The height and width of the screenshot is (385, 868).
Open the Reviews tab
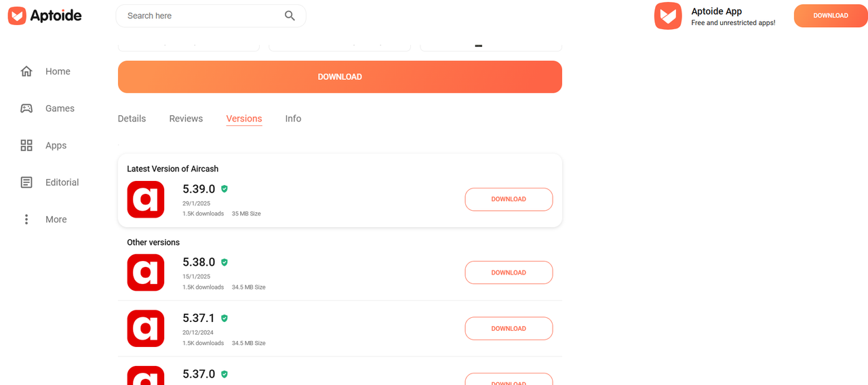pos(186,119)
